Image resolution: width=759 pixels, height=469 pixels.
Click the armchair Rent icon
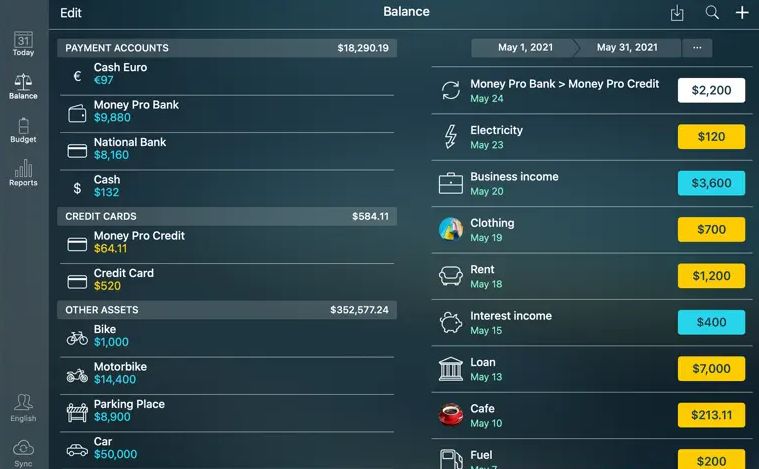point(451,275)
